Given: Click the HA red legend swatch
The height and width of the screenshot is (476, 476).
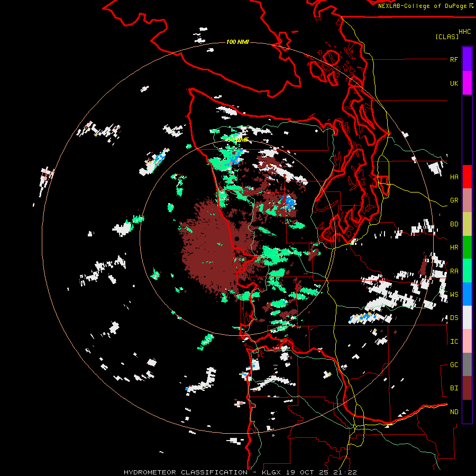Looking at the screenshot, I should tap(467, 177).
